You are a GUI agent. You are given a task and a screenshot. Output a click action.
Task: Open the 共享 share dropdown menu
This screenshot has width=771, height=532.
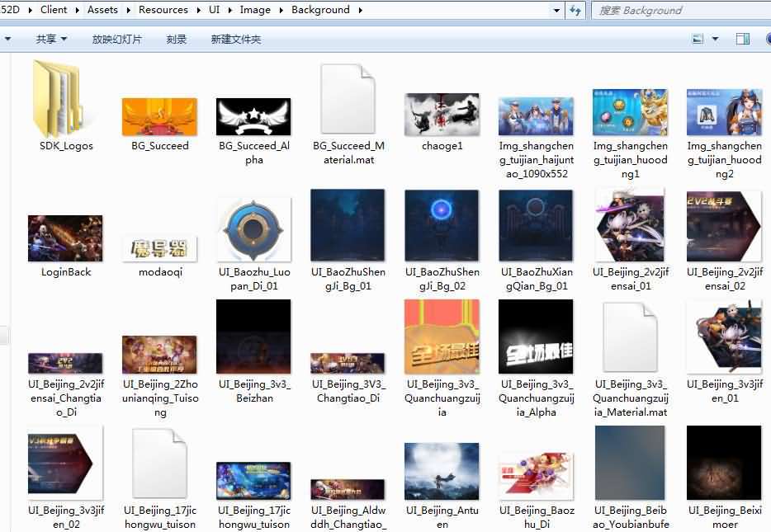tap(51, 39)
